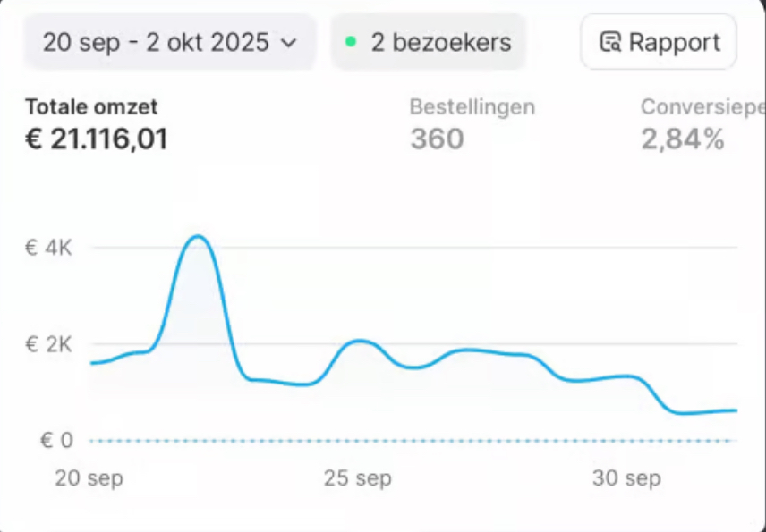Click the chart line end after 30 sep

(734, 410)
